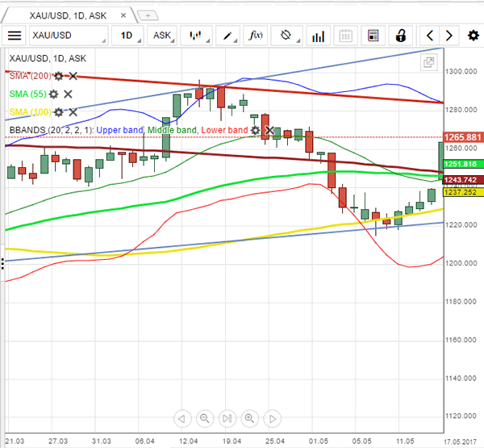Toggle the chart lock icon
Image resolution: width=484 pixels, height=448 pixels.
coord(401,36)
